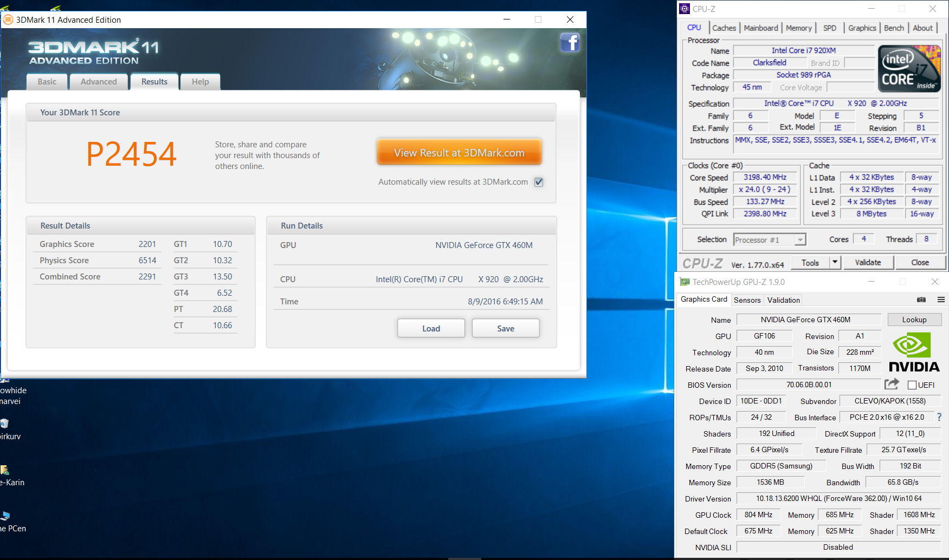
Task: Open the Graphics tab in CPU-Z
Action: [x=862, y=28]
